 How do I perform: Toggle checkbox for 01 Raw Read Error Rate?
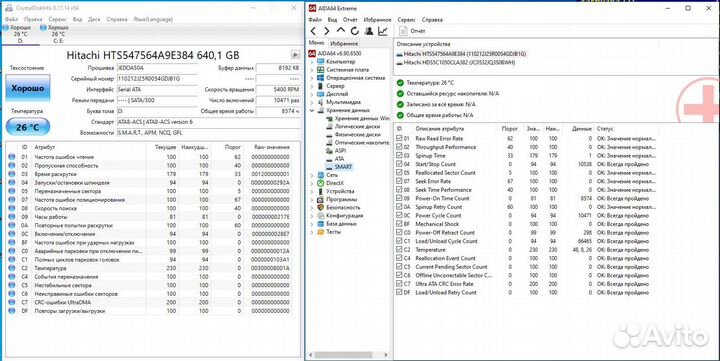pyautogui.click(x=399, y=138)
